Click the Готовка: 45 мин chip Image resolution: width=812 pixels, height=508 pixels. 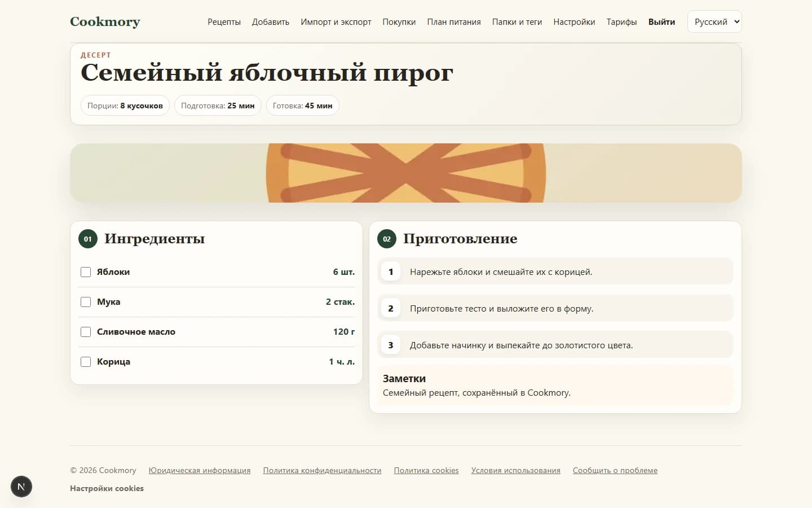tap(303, 106)
